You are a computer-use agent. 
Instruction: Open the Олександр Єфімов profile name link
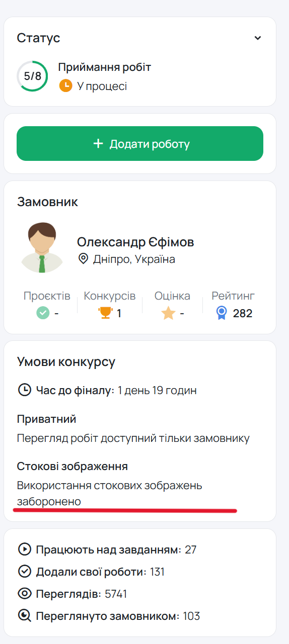point(135,242)
